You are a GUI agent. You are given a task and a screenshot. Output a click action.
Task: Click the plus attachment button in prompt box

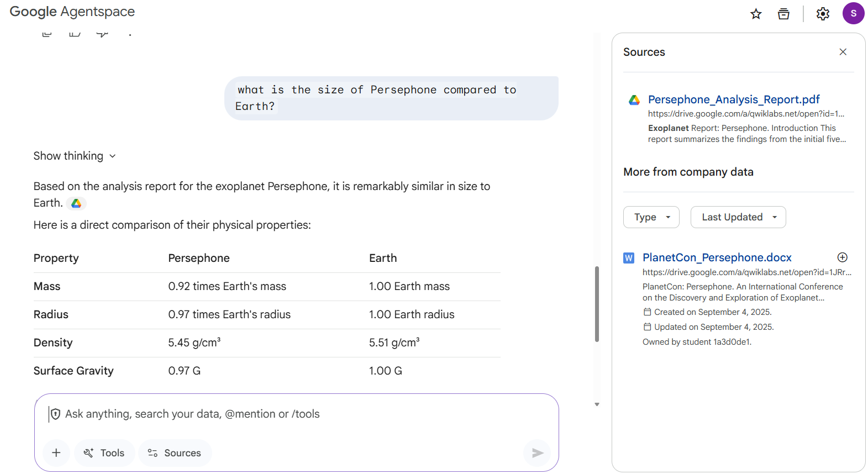[x=56, y=453]
